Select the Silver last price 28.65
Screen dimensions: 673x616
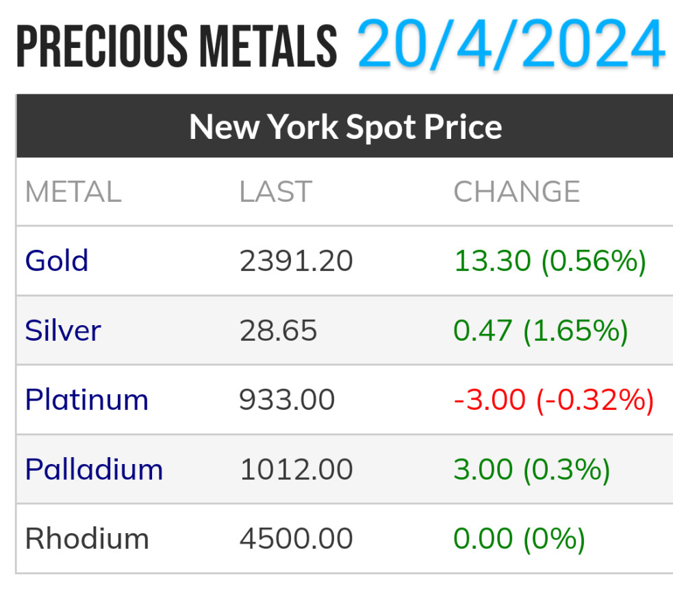[278, 331]
